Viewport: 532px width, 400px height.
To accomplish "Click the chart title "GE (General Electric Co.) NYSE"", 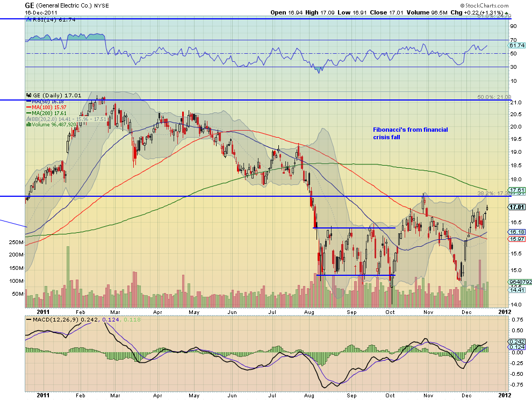I will (67, 5).
